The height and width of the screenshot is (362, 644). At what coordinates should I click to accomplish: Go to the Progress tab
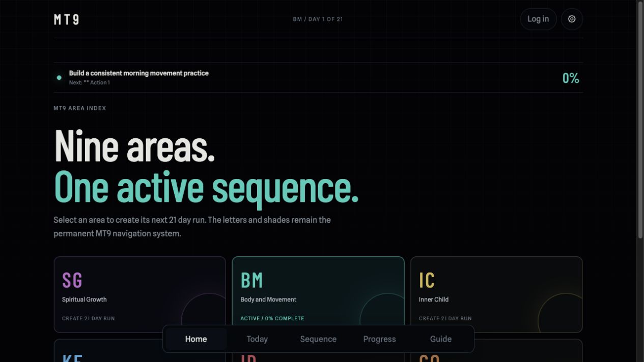pos(379,339)
